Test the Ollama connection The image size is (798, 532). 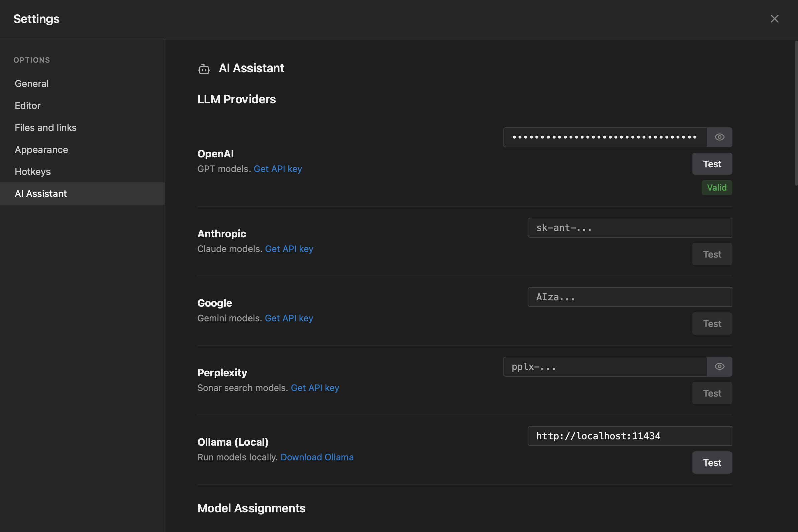pos(712,463)
